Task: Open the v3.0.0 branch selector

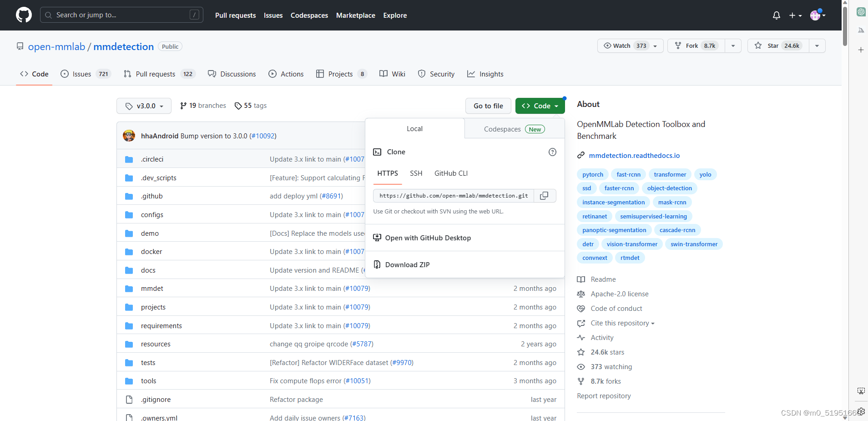Action: [144, 106]
